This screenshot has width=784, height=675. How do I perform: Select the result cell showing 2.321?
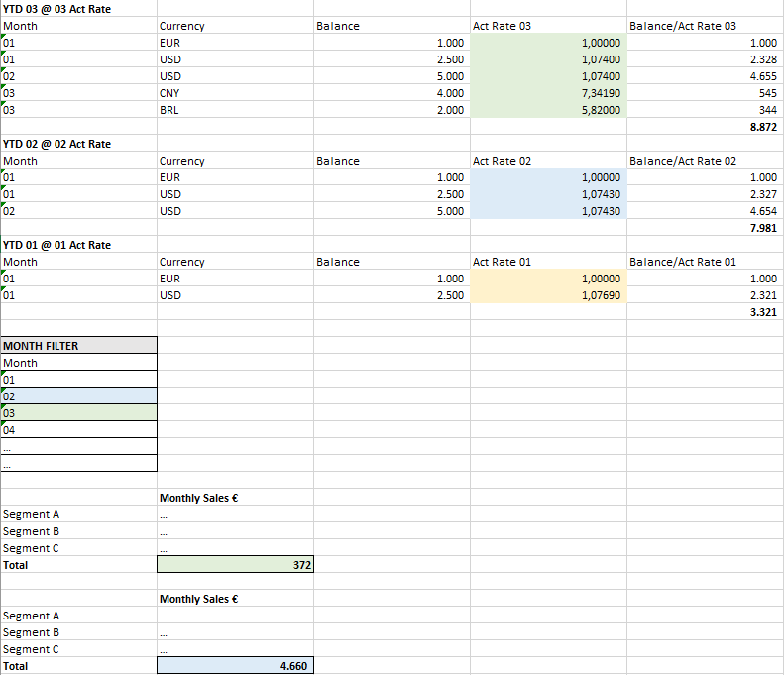[705, 295]
